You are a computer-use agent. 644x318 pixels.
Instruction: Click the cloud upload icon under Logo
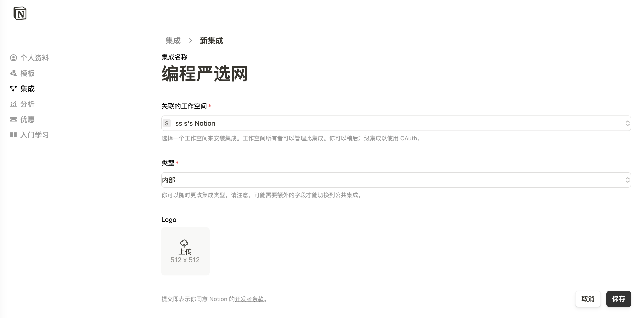pyautogui.click(x=184, y=243)
